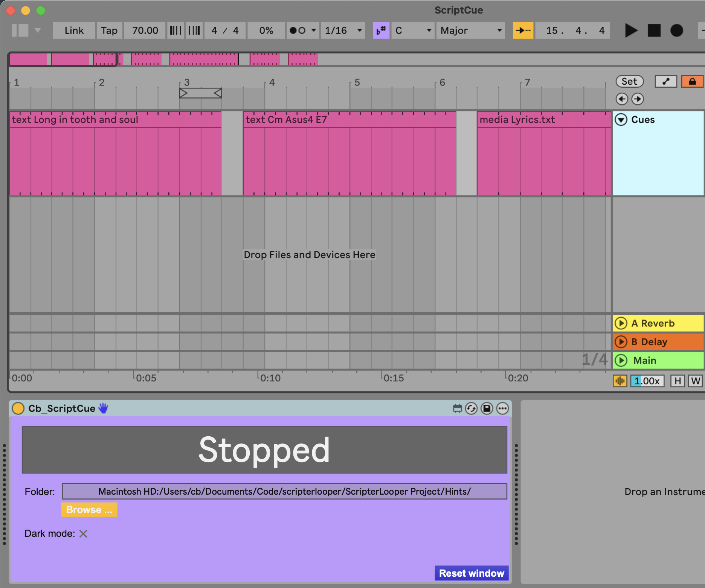Open the Major scale dropdown
Image resolution: width=705 pixels, height=588 pixels.
point(470,30)
